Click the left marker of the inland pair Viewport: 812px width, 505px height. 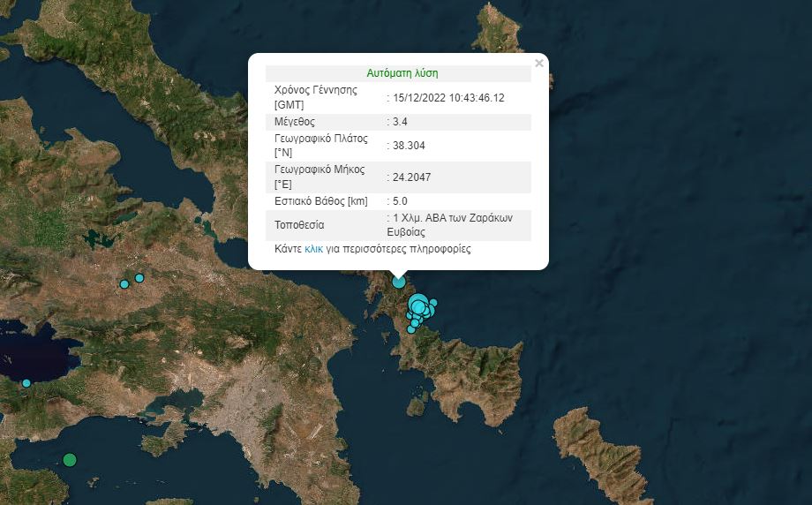click(x=124, y=283)
